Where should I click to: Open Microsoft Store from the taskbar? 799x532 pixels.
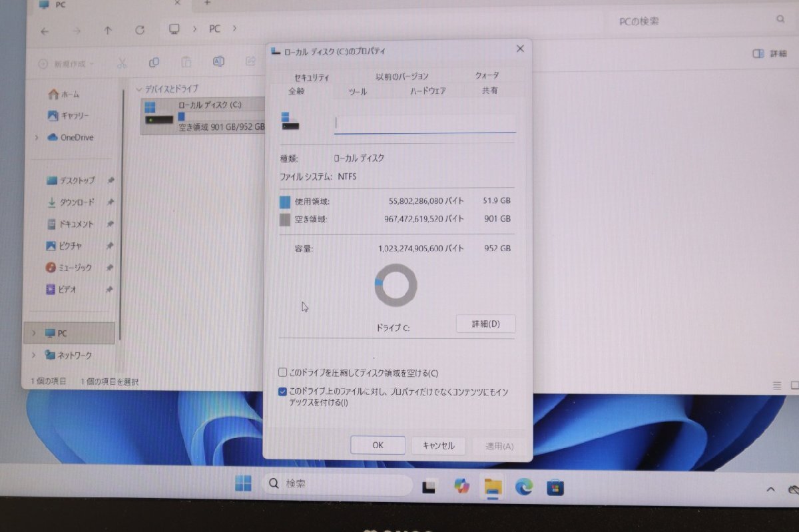point(554,487)
